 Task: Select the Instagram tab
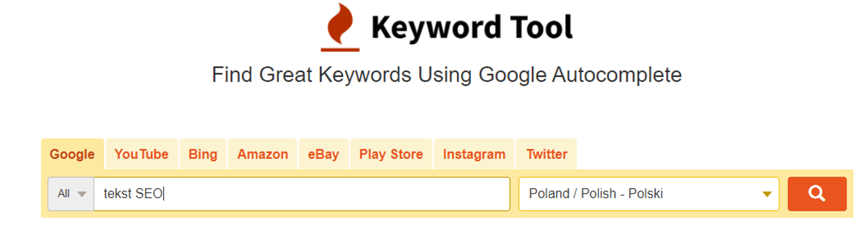(x=474, y=154)
